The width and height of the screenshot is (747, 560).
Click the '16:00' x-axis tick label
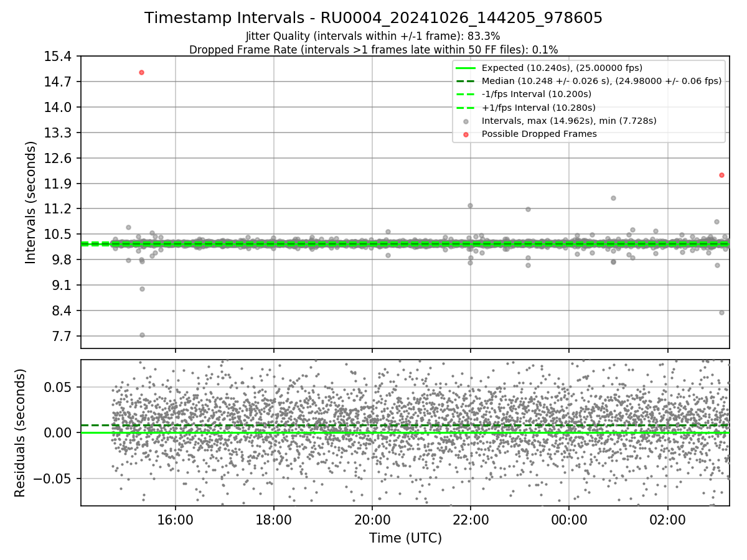[x=175, y=519]
